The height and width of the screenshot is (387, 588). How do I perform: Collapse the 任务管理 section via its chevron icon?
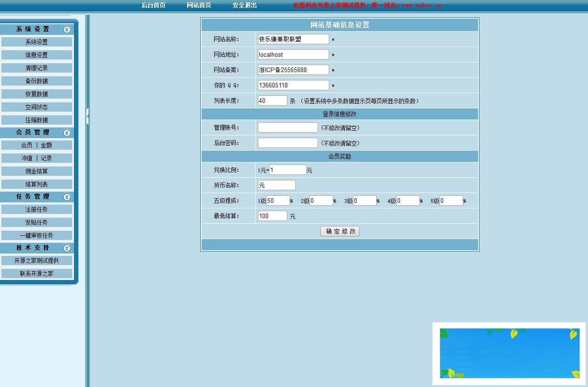[x=67, y=196]
